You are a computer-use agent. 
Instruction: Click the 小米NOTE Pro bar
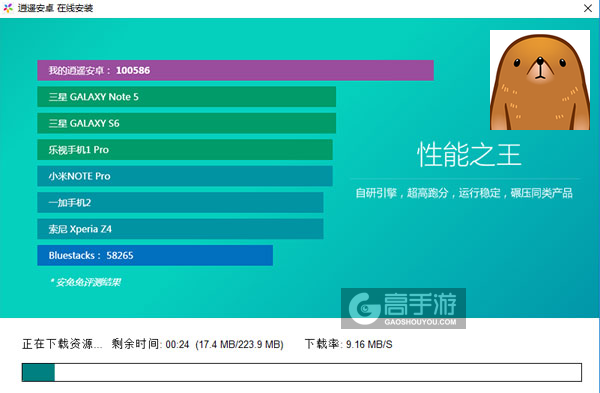(x=185, y=176)
